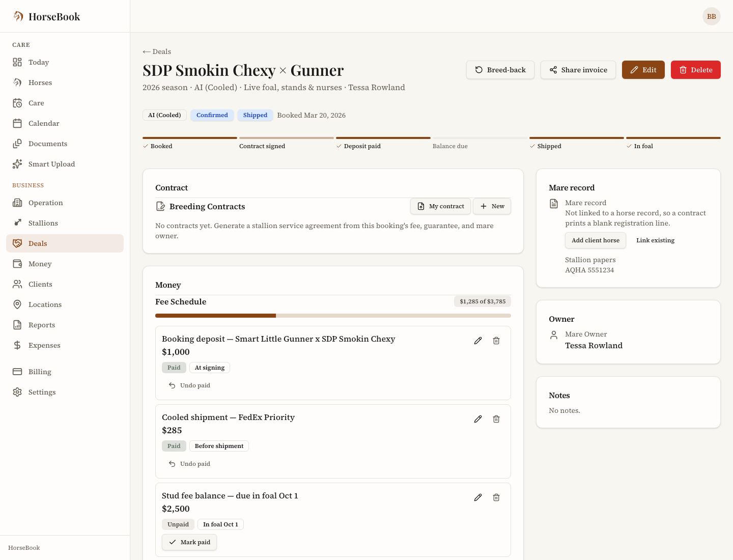Share invoice for this deal
This screenshot has height=560, width=733.
tap(578, 70)
